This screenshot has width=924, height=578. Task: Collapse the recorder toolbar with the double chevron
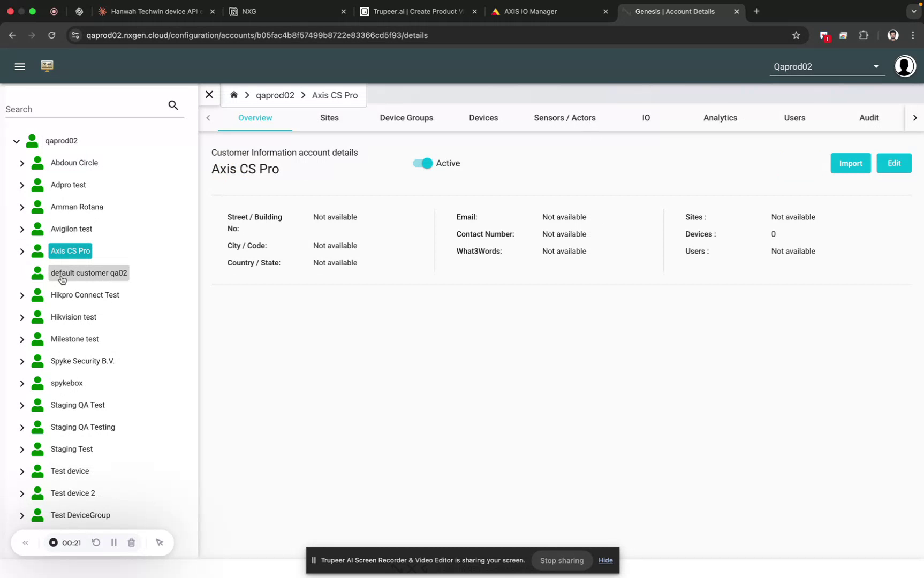click(25, 542)
